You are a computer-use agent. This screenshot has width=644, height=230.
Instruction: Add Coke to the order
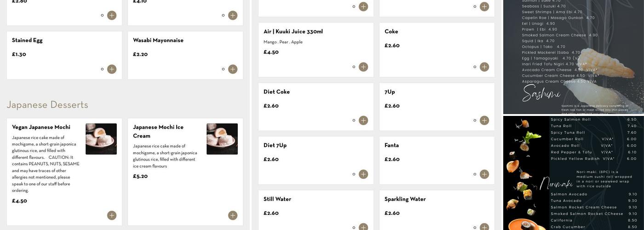tap(484, 67)
